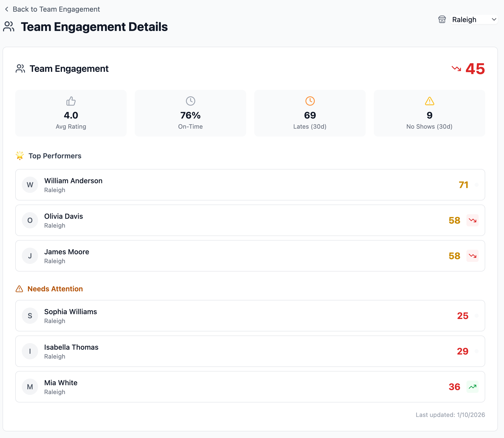Click Mia White's upward trend icon

click(472, 387)
